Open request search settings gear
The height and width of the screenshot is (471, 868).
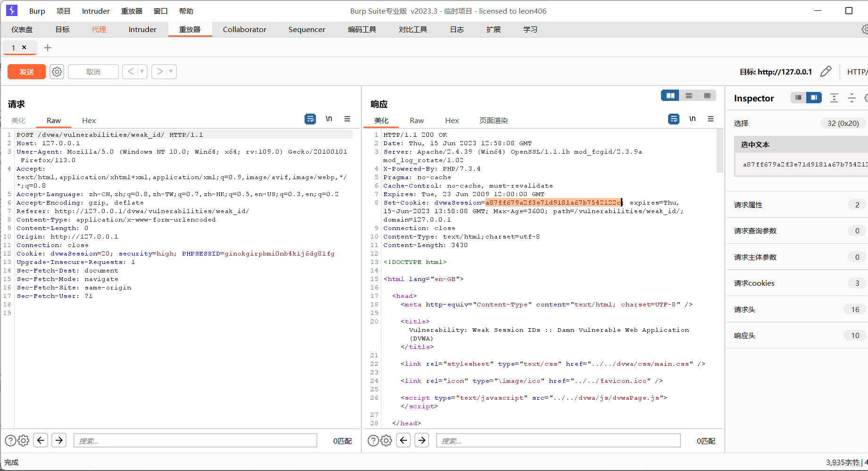pyautogui.click(x=23, y=440)
